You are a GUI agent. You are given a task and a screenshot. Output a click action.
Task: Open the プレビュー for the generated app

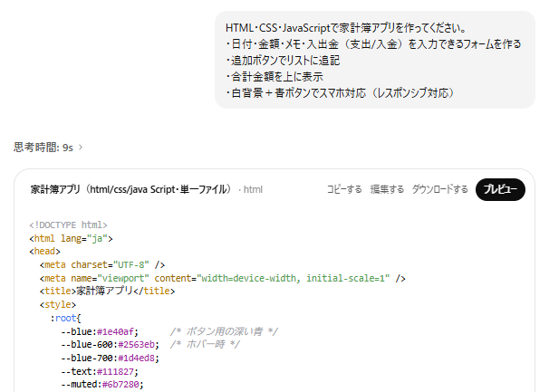(x=499, y=189)
